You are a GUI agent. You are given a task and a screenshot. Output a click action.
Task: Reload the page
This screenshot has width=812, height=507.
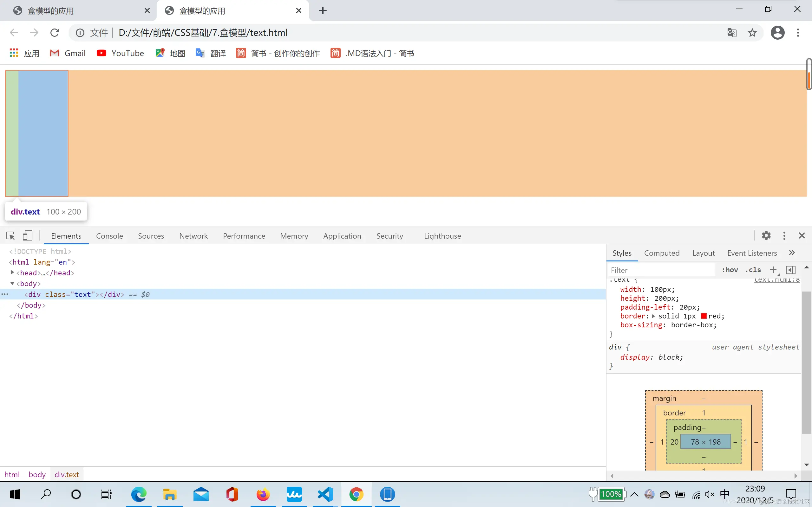tap(55, 33)
